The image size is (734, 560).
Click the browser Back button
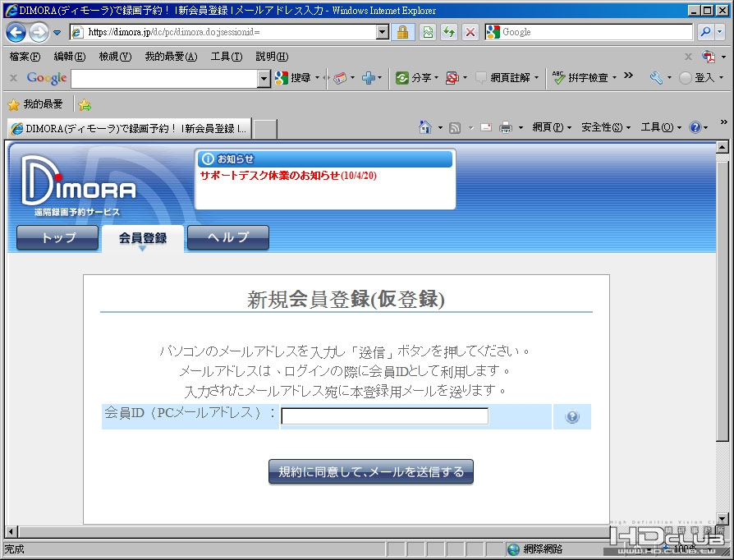click(x=16, y=32)
